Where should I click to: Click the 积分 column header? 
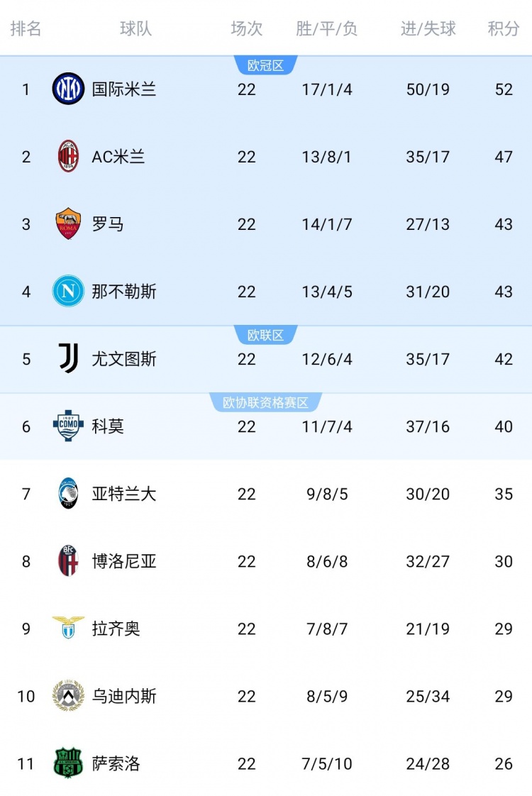click(504, 29)
